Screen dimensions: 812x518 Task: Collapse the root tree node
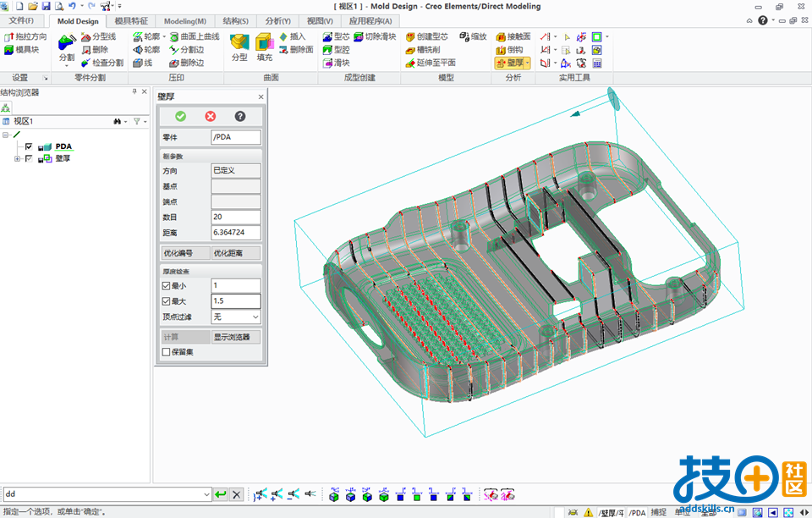coord(5,135)
